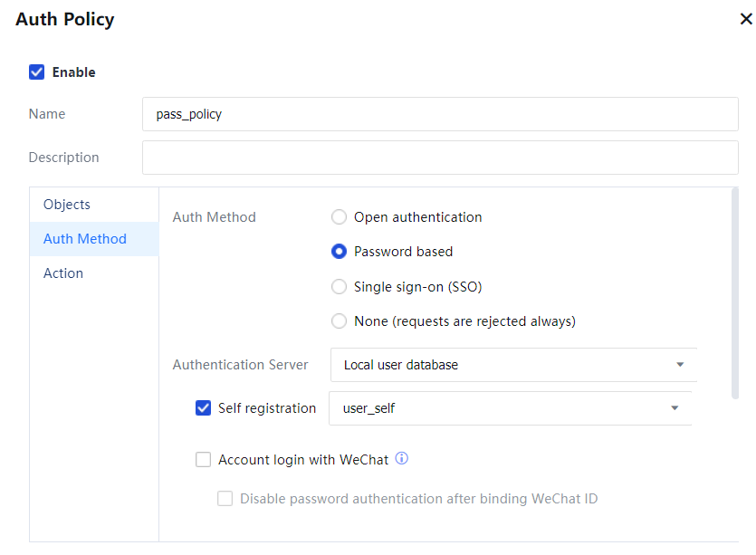The height and width of the screenshot is (555, 756).
Task: Expand the user_self registration dropdown
Action: 510,408
